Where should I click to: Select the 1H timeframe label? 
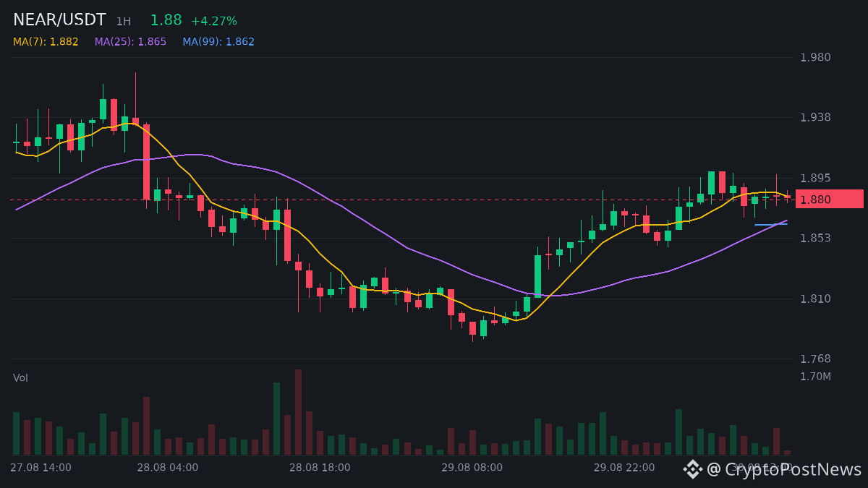click(x=124, y=22)
